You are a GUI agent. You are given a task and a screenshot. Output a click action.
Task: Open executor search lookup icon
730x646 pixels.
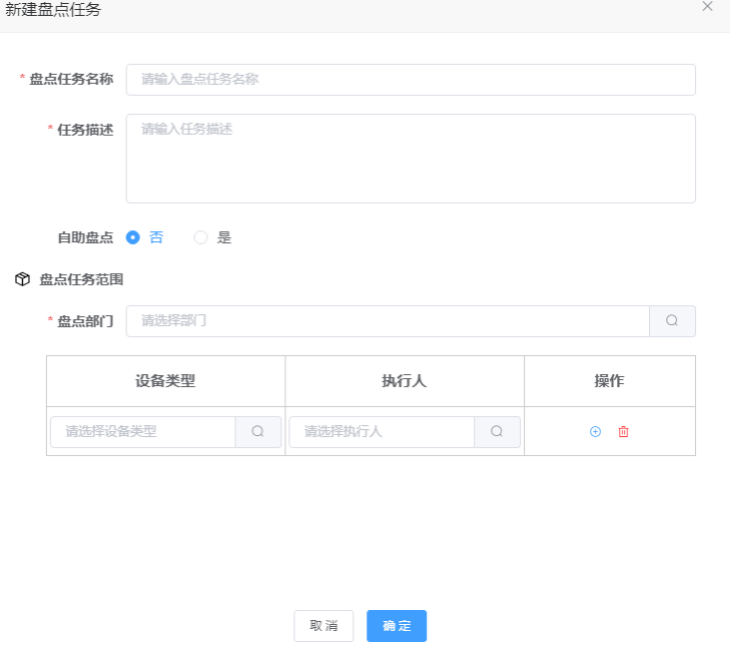pyautogui.click(x=497, y=431)
